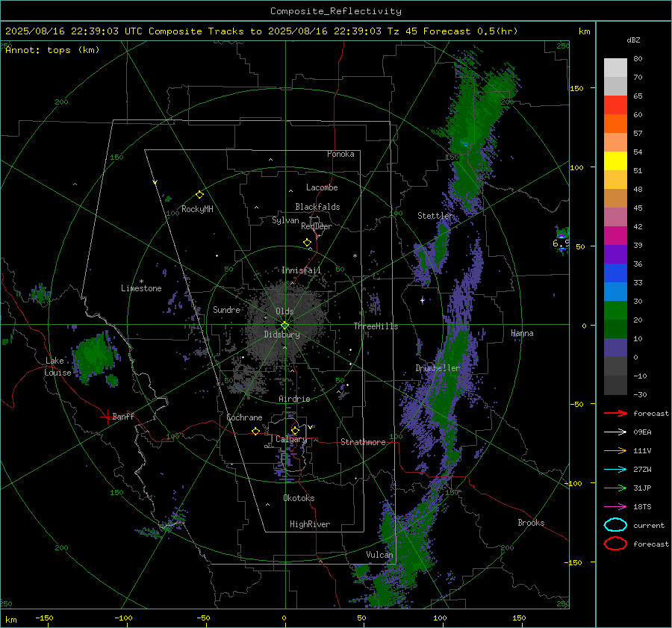Click the Hanna city label
The height and width of the screenshot is (628, 672).
point(522,333)
